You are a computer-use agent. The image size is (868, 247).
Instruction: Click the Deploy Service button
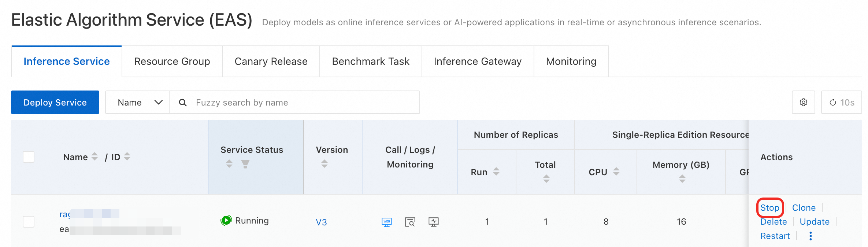[55, 103]
